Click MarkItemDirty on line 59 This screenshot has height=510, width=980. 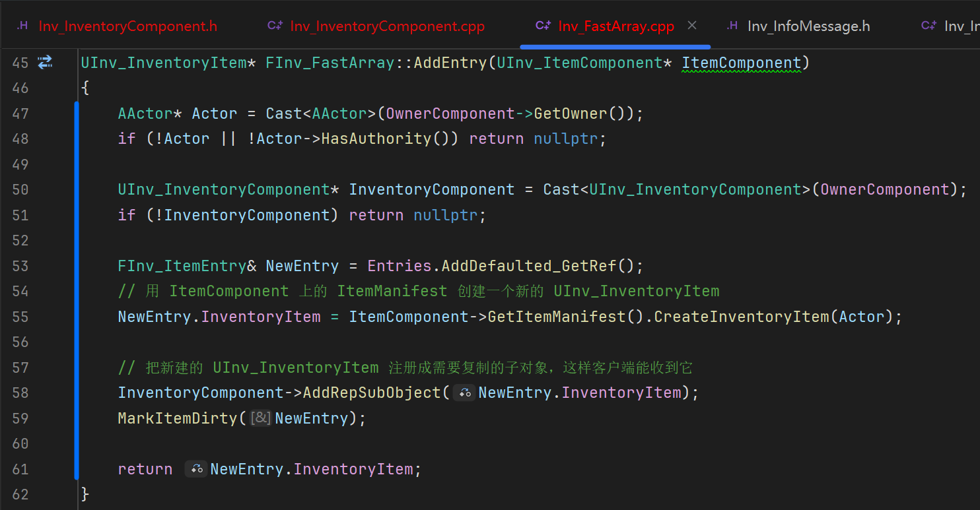click(178, 418)
